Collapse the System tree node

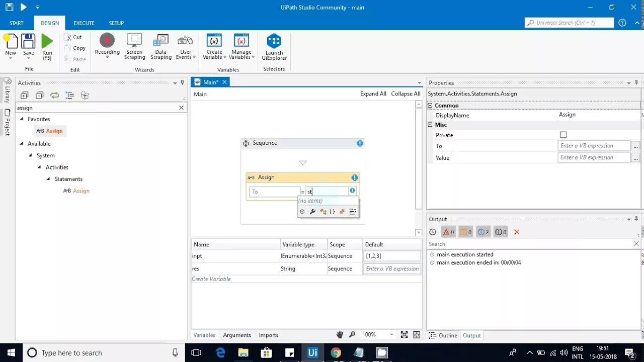tap(31, 156)
